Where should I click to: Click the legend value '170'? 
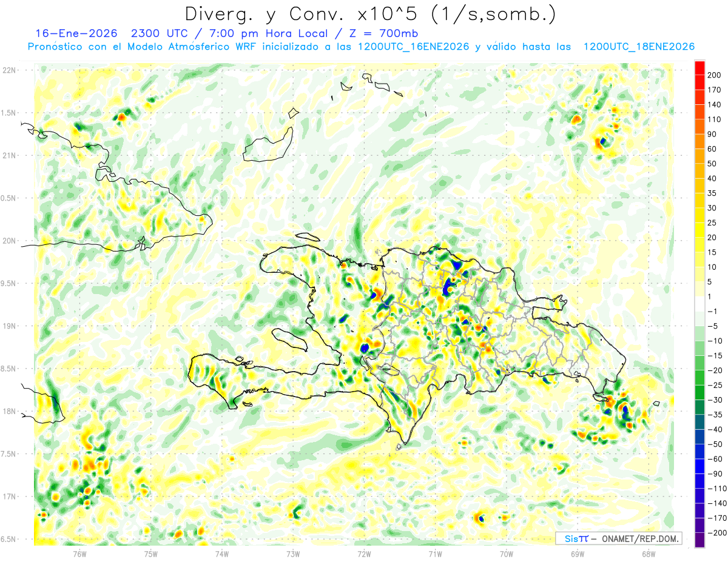pyautogui.click(x=715, y=90)
